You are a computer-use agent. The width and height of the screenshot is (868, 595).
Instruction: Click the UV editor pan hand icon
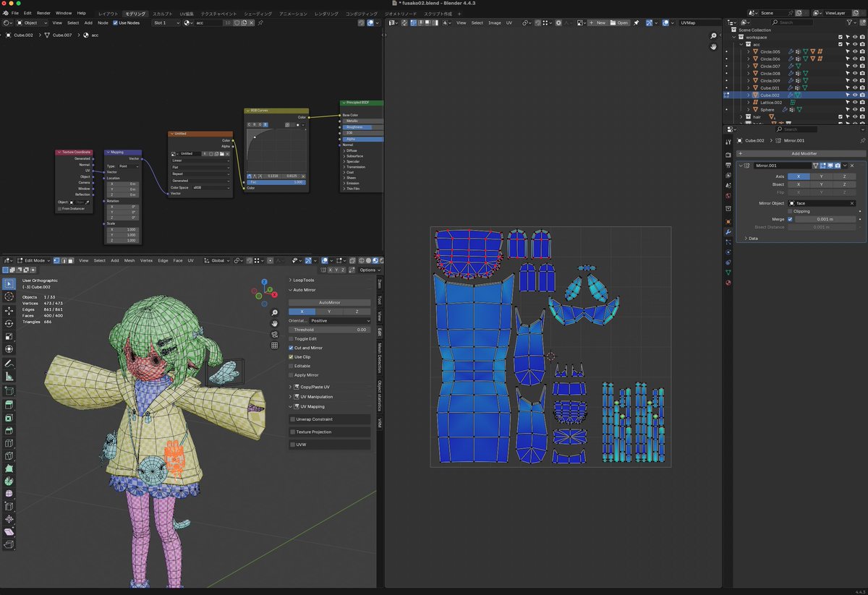pyautogui.click(x=713, y=46)
